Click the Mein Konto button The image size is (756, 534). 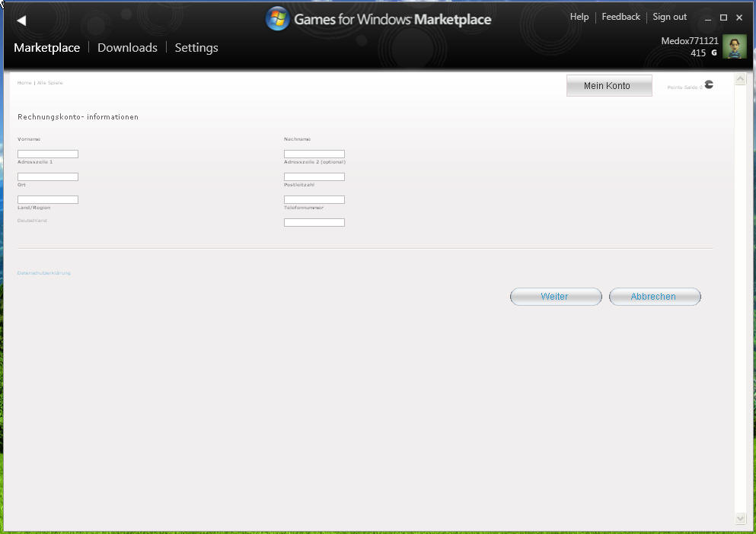pyautogui.click(x=609, y=85)
